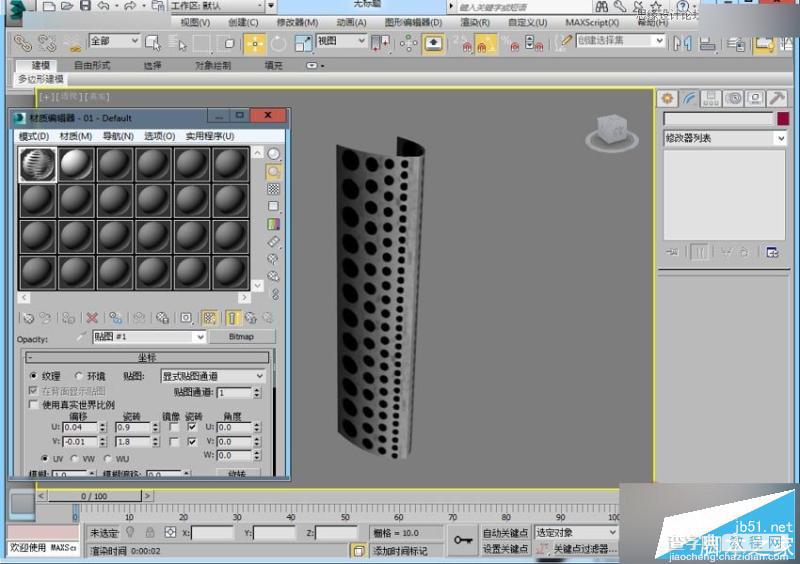This screenshot has width=800, height=564.
Task: Click the 多边形建模 ribbon panel button
Action: [41, 79]
